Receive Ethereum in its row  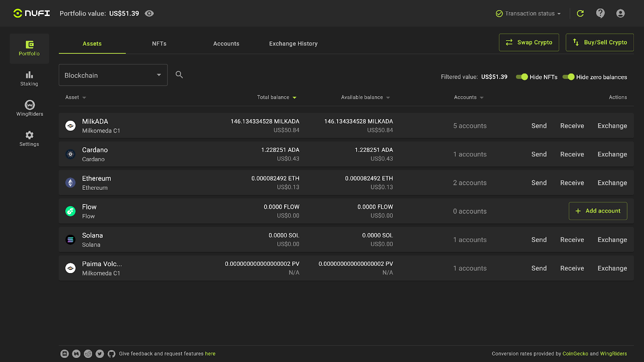point(572,183)
